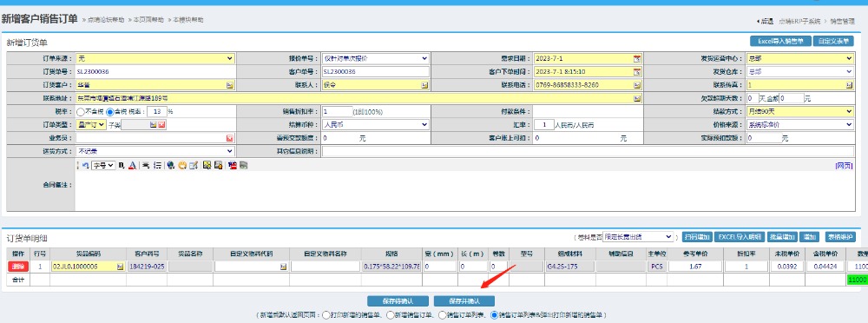Click 保存并确认 button
Image resolution: width=868 pixels, height=323 pixels.
pos(464,301)
